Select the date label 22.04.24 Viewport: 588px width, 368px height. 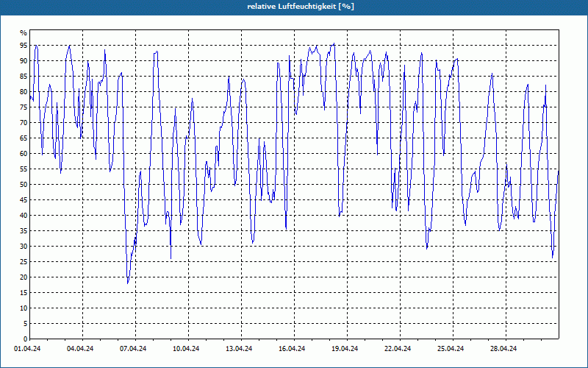[397, 349]
